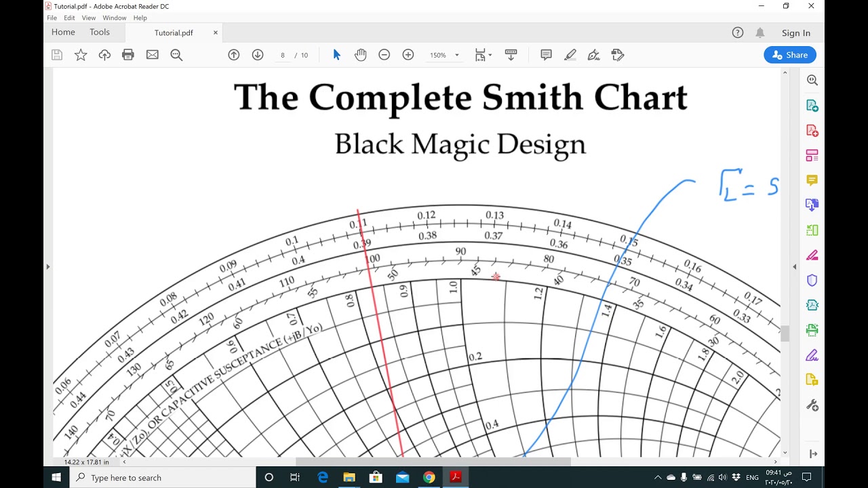The image size is (868, 488).
Task: Upload file to cloud icon
Action: tap(104, 55)
